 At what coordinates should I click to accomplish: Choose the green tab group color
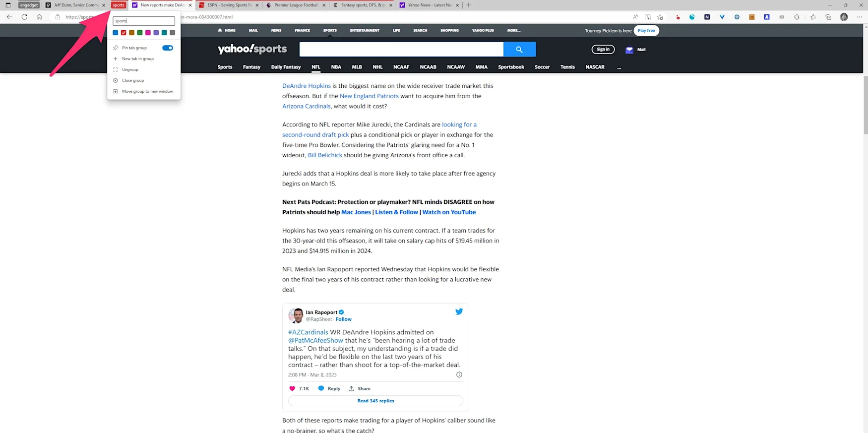click(140, 33)
